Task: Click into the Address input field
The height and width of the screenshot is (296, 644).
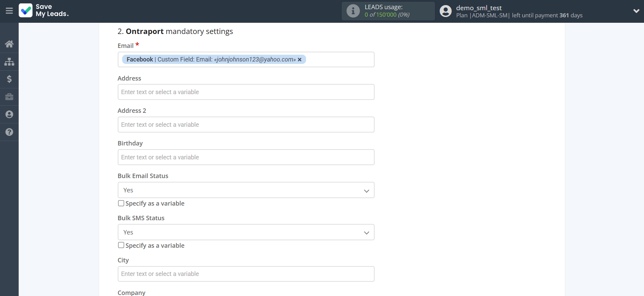Action: tap(246, 92)
